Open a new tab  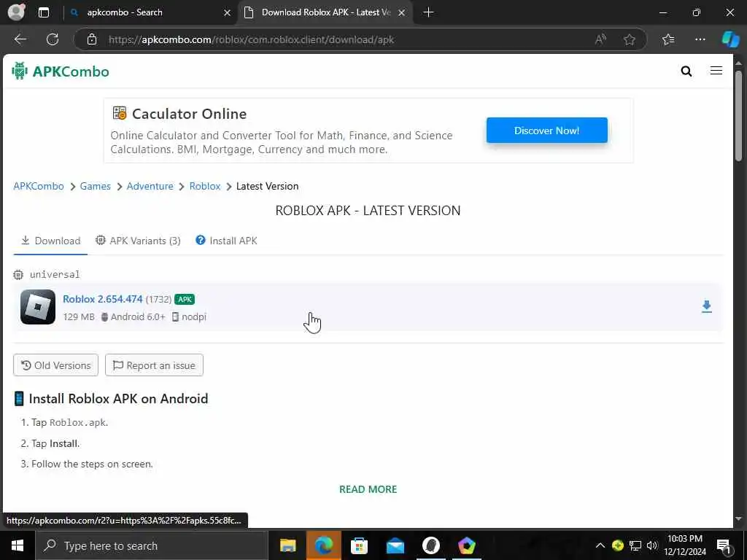coord(428,12)
